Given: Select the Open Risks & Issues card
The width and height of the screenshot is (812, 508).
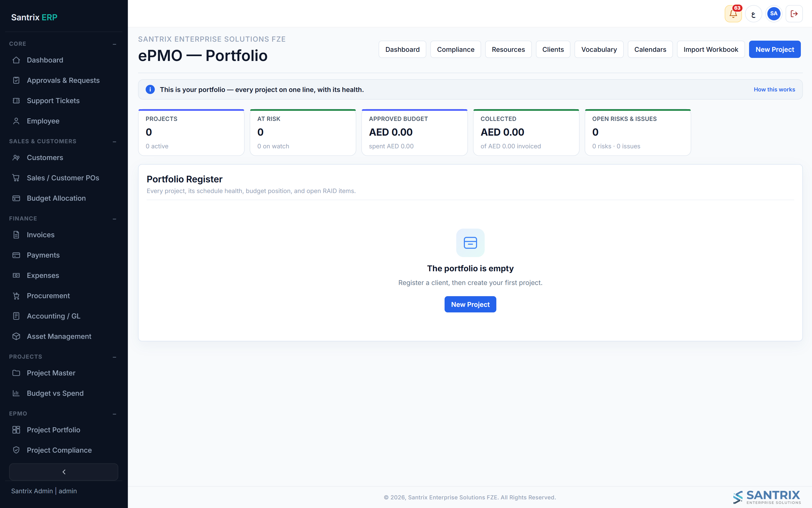Looking at the screenshot, I should (x=637, y=132).
